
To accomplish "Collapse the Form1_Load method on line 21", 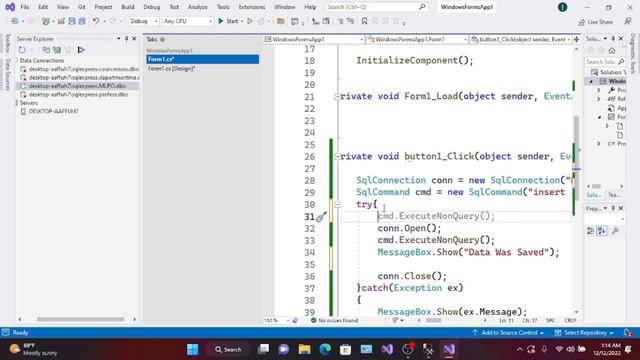I will 337,96.
